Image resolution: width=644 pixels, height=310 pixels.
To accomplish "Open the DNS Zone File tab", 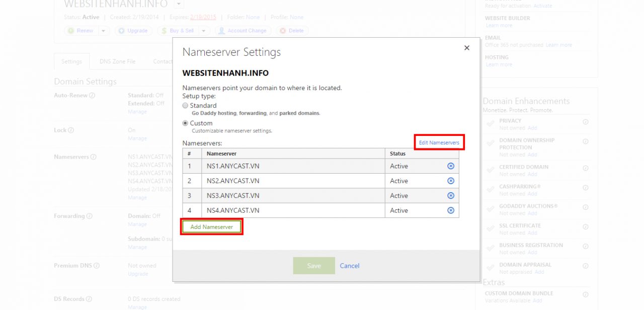I will 117,61.
